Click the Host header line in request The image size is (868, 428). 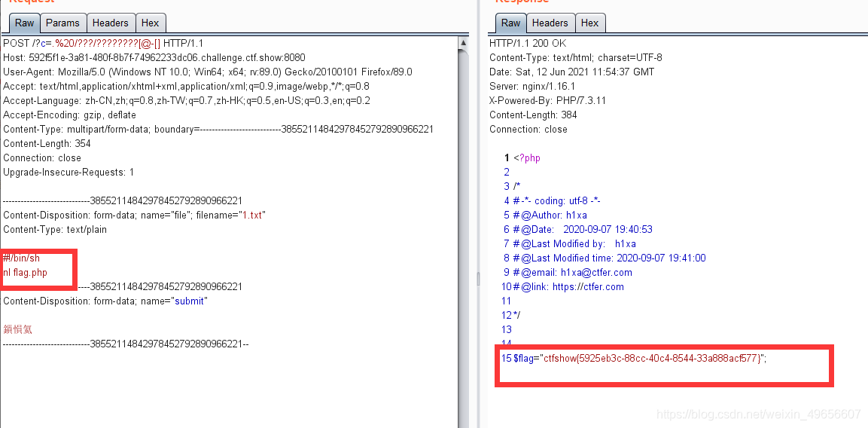154,58
